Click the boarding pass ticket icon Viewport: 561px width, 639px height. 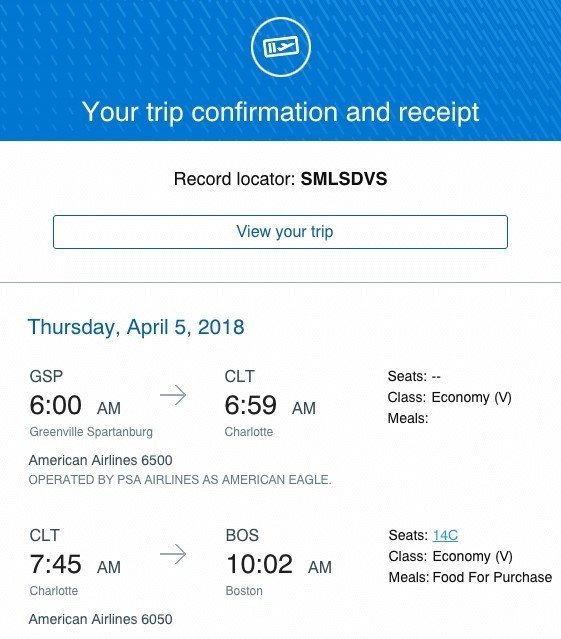coord(281,47)
